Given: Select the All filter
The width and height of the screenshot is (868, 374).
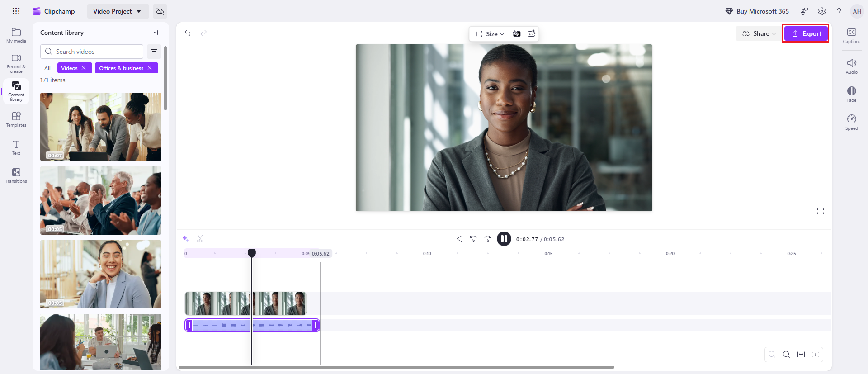Looking at the screenshot, I should 47,68.
